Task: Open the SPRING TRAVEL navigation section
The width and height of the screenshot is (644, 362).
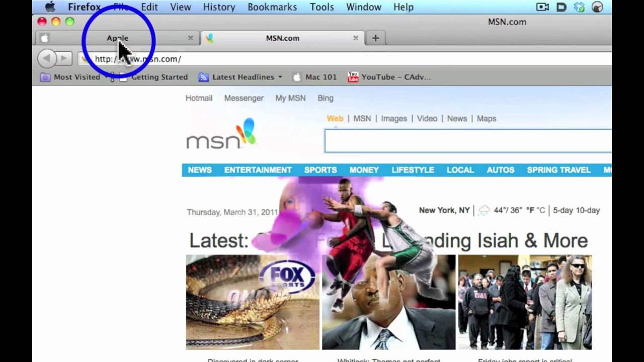Action: coord(559,170)
